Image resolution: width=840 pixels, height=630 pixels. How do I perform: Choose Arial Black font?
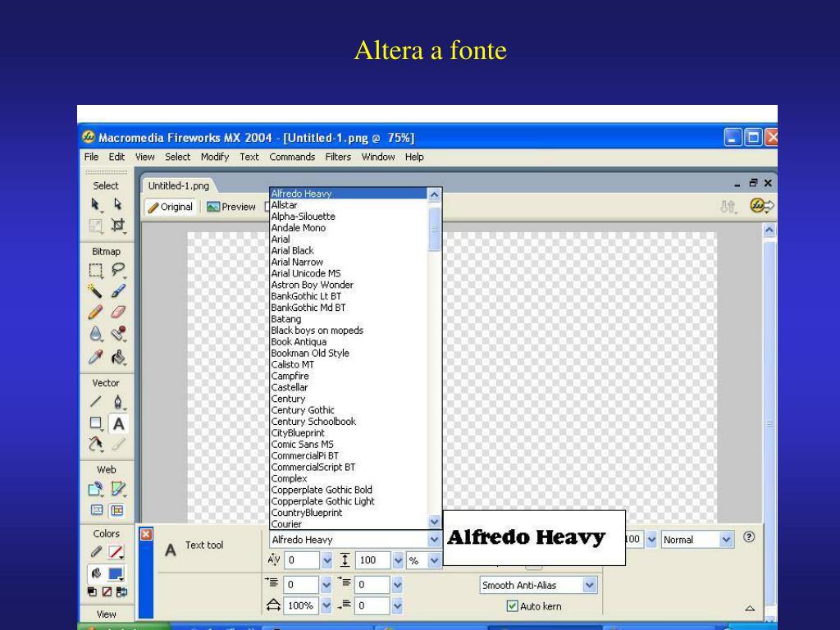[x=348, y=250]
